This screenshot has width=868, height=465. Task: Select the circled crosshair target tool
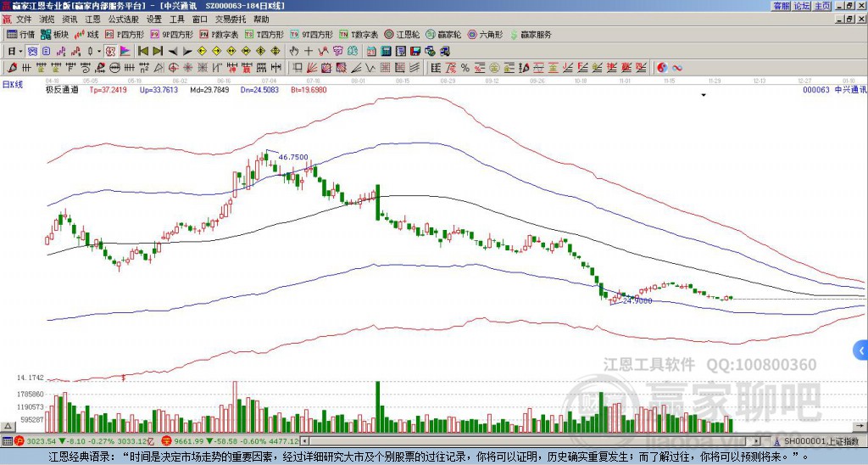[x=173, y=68]
